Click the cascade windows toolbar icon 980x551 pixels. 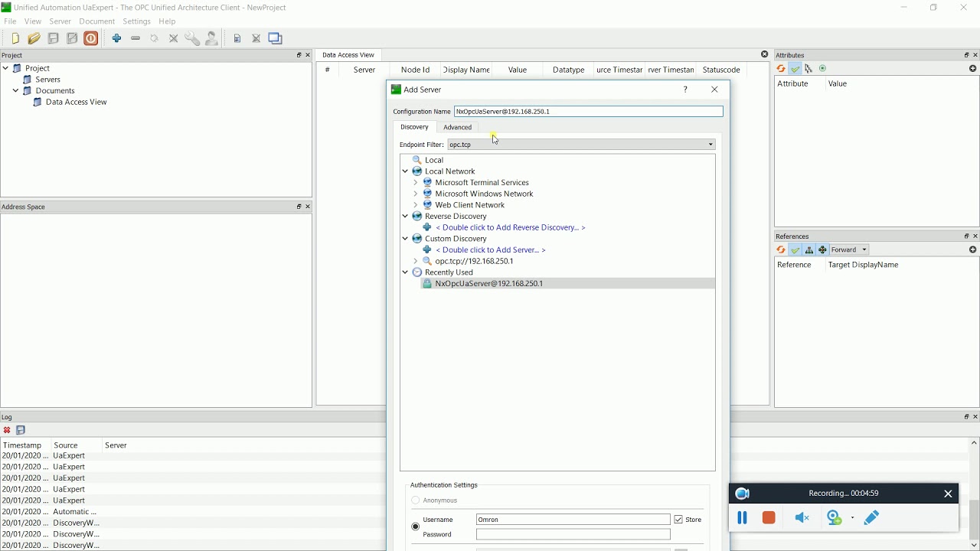(x=276, y=38)
